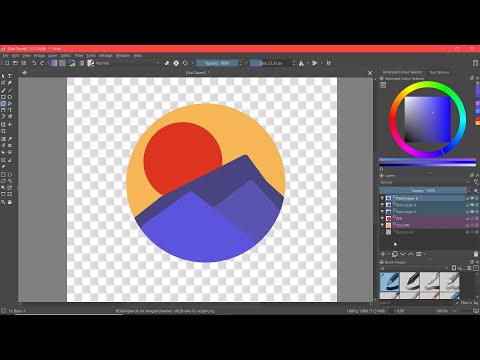This screenshot has height=360, width=480.
Task: Select the Rectangle shape tool
Action: coord(3,97)
